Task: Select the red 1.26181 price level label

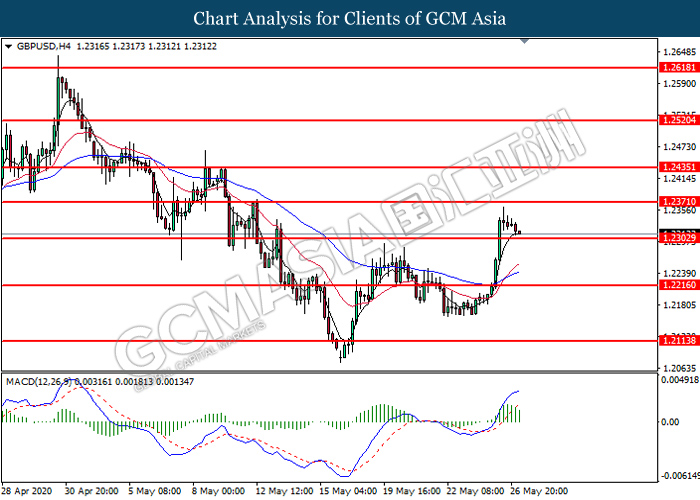Action: pyautogui.click(x=679, y=67)
